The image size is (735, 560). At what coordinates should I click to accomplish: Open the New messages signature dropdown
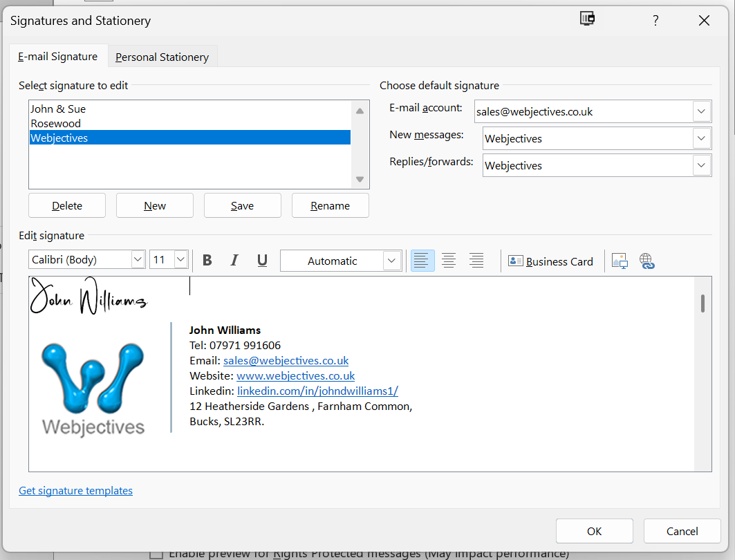(701, 138)
